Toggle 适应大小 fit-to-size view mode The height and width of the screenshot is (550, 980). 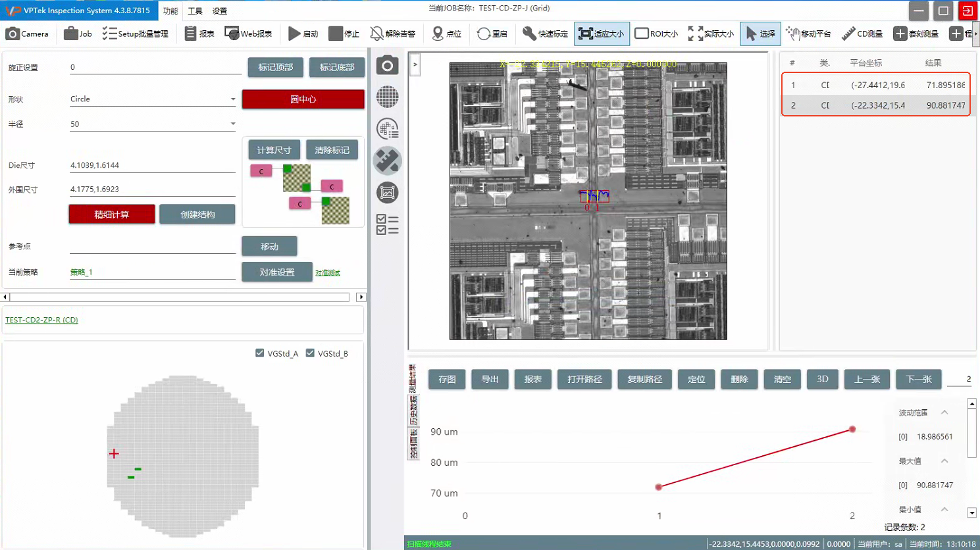602,34
